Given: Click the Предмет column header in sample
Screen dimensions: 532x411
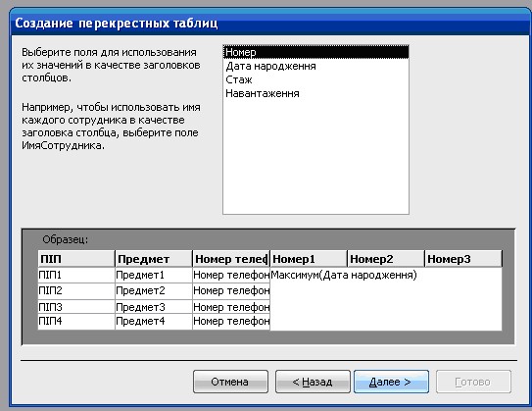Looking at the screenshot, I should coord(154,259).
